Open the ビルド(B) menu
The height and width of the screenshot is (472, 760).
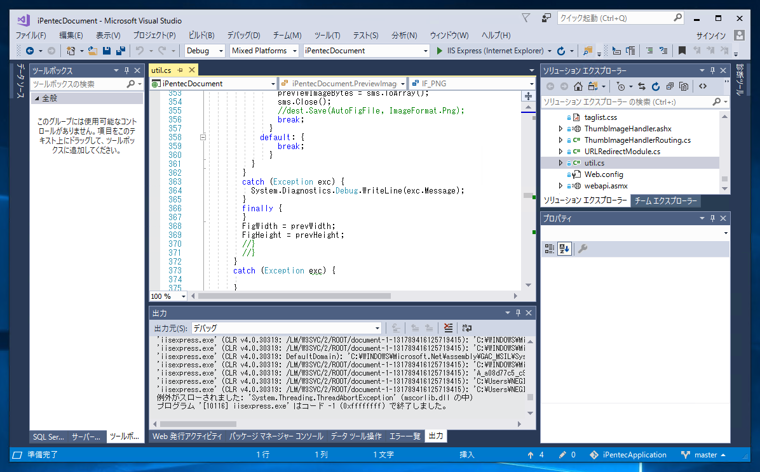click(201, 35)
